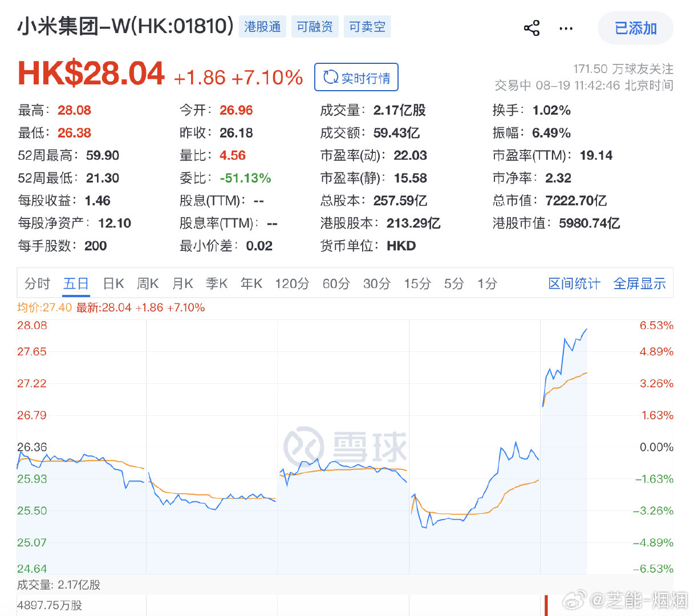Select the 五日 chart tab

(x=76, y=283)
